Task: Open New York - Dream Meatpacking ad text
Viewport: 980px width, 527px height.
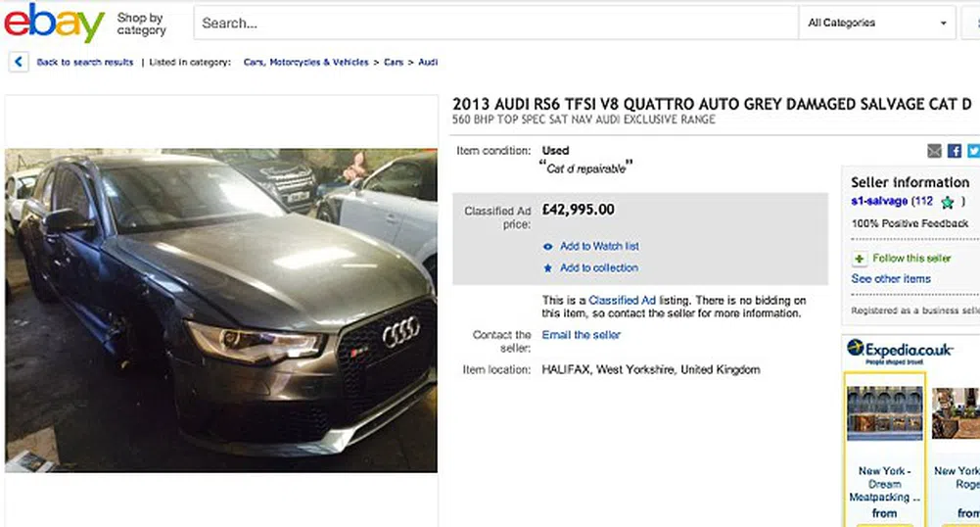Action: click(x=884, y=484)
